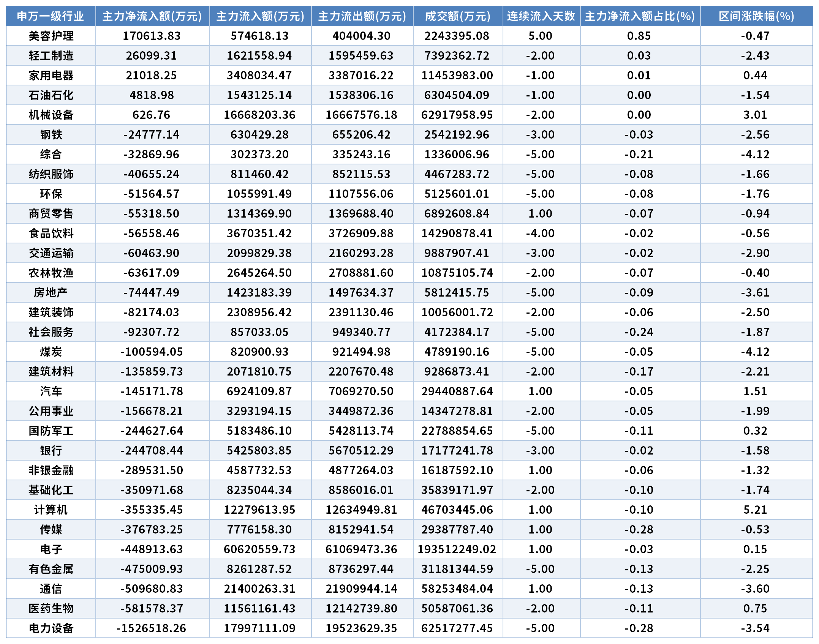Select the 社会服务 row label
Image resolution: width=819 pixels, height=644 pixels.
coord(51,332)
